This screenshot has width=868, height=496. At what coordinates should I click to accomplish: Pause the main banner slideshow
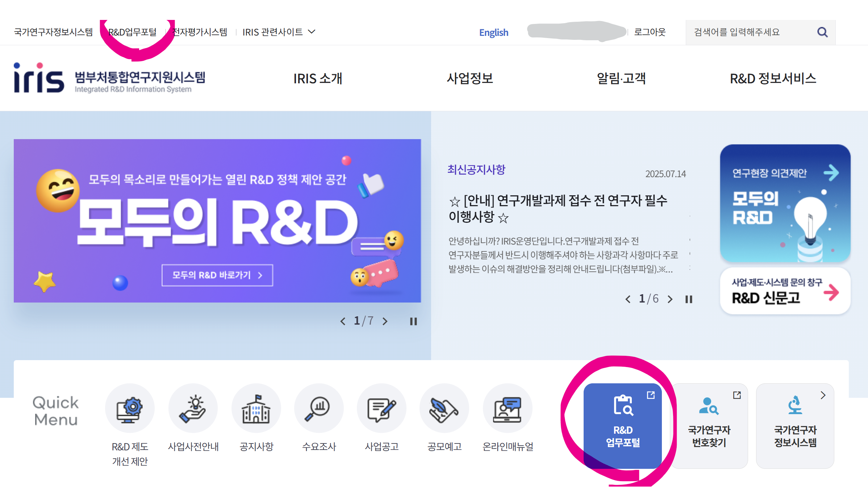[x=413, y=321]
